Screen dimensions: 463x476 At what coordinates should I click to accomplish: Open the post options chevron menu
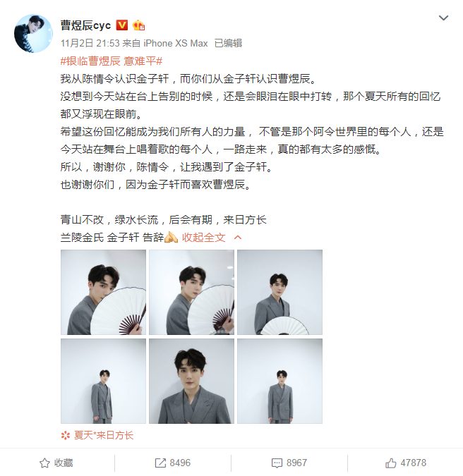pyautogui.click(x=443, y=18)
